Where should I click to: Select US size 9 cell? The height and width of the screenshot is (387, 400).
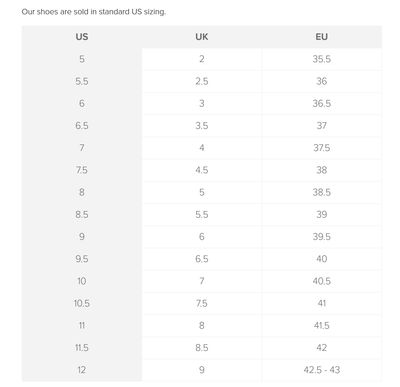(82, 237)
